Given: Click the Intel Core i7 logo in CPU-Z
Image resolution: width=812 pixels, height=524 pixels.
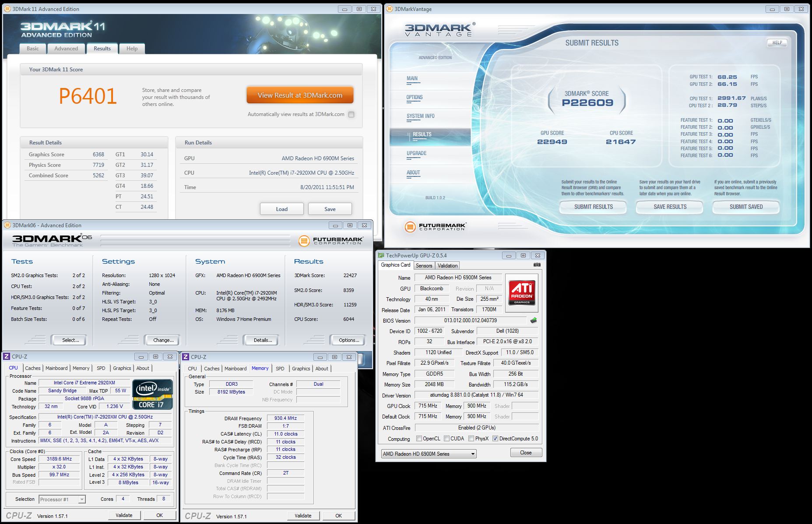Looking at the screenshot, I should coord(153,394).
